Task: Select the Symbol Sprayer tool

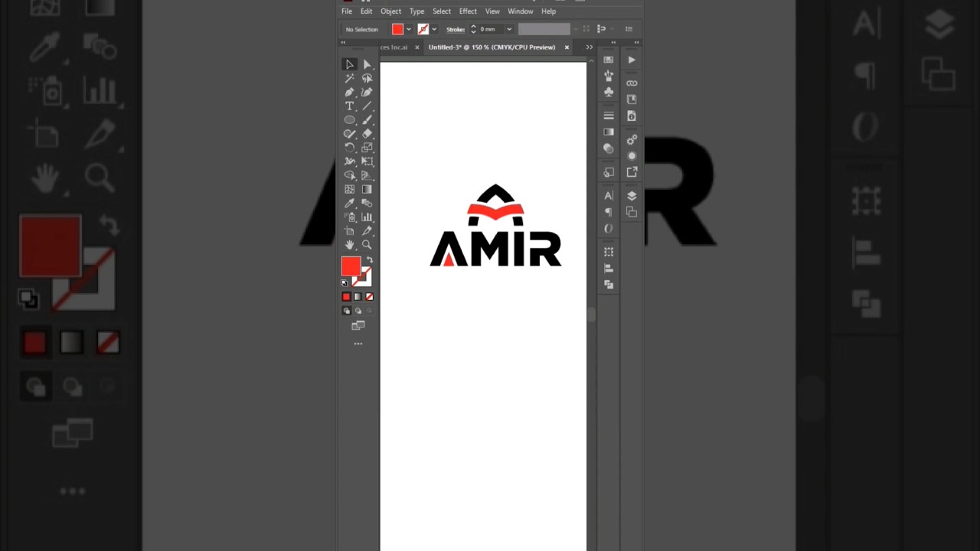Action: pos(349,217)
